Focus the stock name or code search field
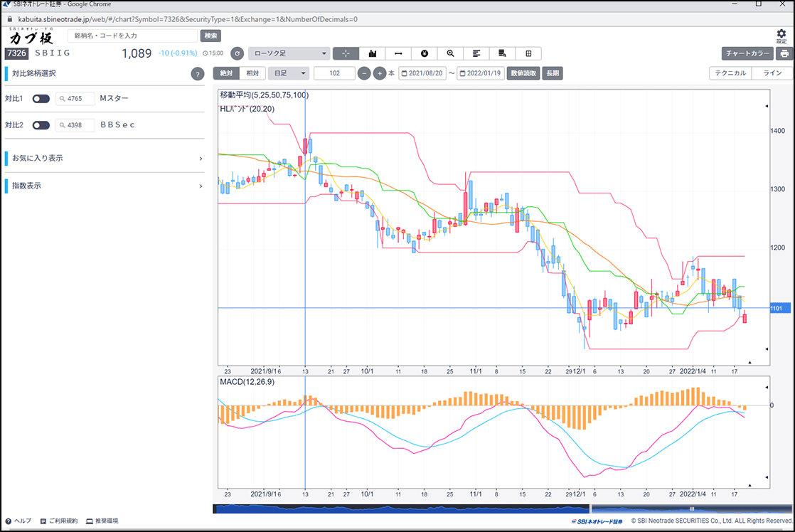The image size is (795, 532). [x=132, y=36]
